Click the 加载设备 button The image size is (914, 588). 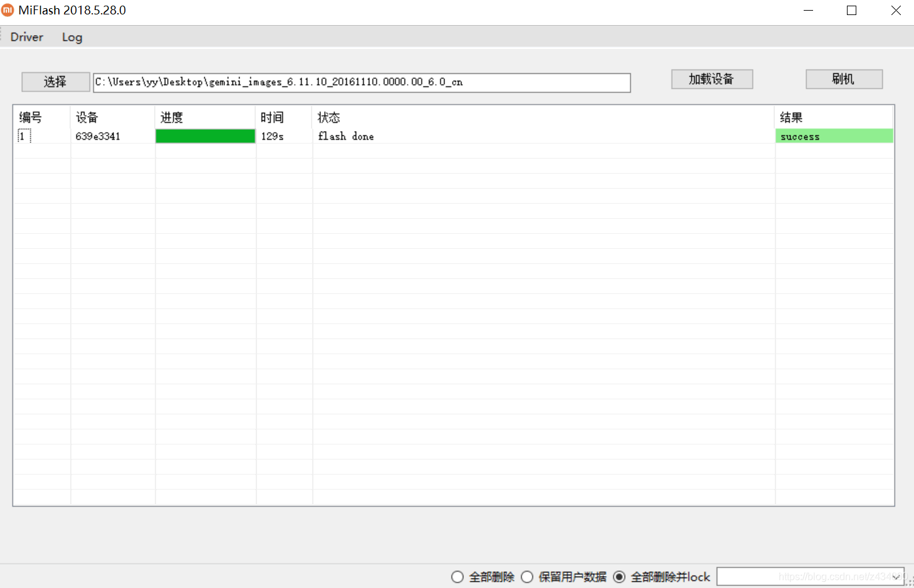(712, 79)
